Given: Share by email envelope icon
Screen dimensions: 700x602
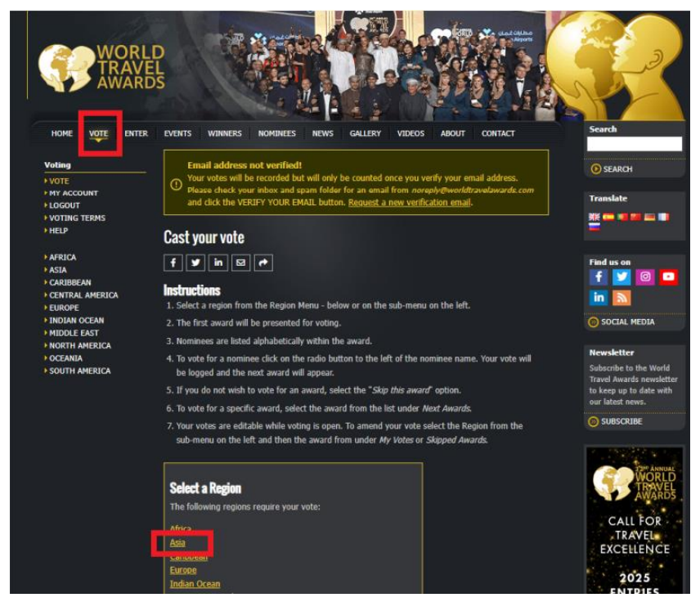Looking at the screenshot, I should [x=240, y=263].
